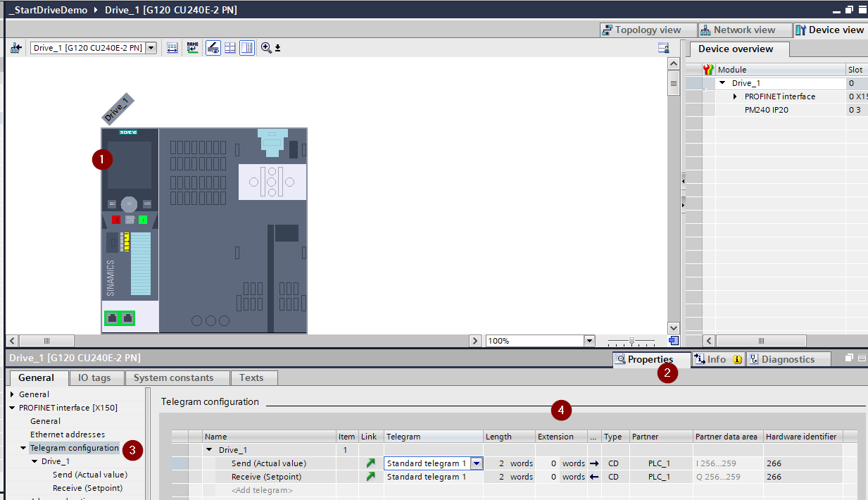This screenshot has width=868, height=500.
Task: Click the Hardware identifier column header
Action: tap(804, 437)
